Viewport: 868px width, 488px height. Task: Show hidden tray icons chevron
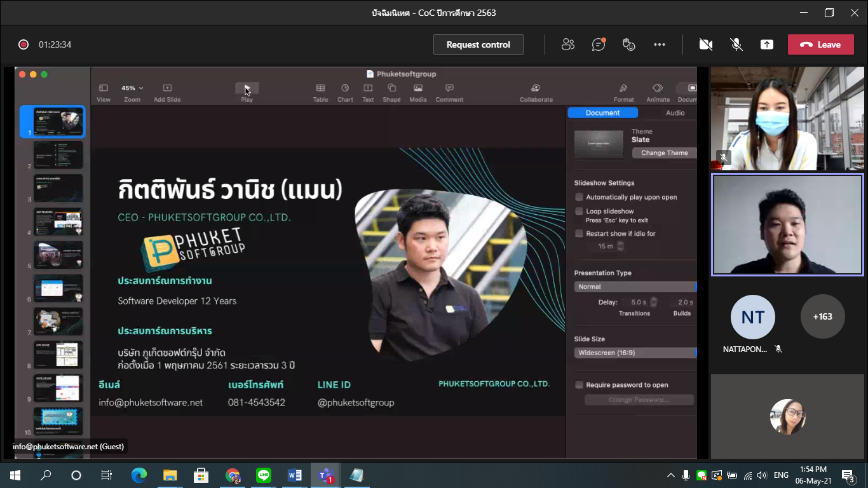tap(671, 475)
